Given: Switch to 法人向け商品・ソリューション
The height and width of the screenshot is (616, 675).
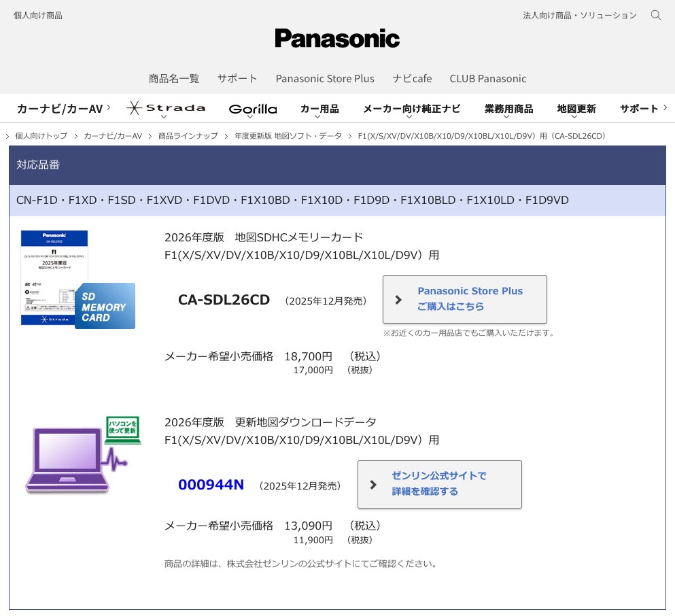Looking at the screenshot, I should point(579,16).
